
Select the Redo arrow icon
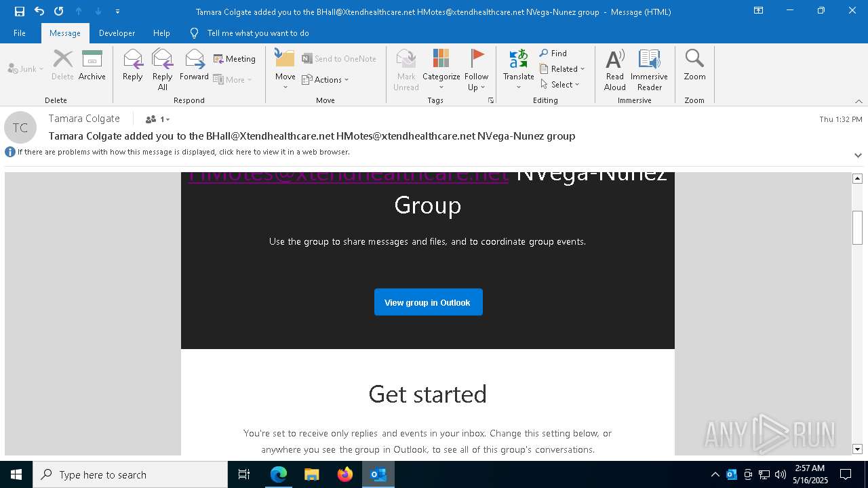point(59,12)
